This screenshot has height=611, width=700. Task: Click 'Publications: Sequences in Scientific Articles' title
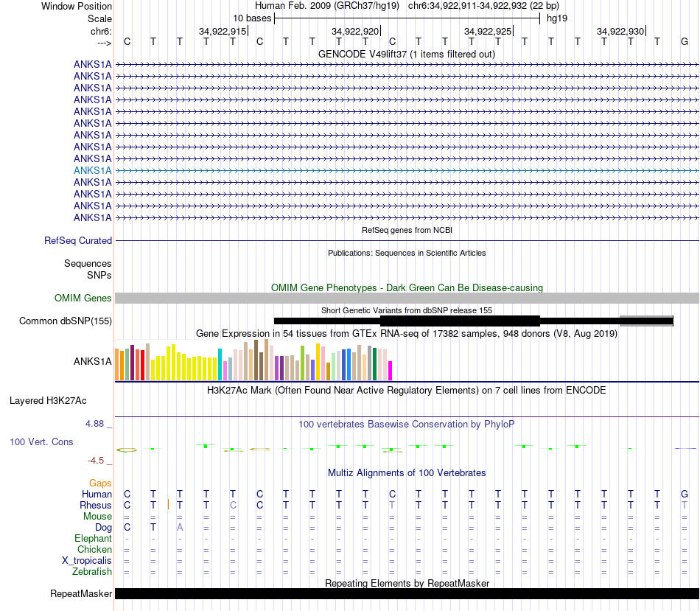(407, 253)
